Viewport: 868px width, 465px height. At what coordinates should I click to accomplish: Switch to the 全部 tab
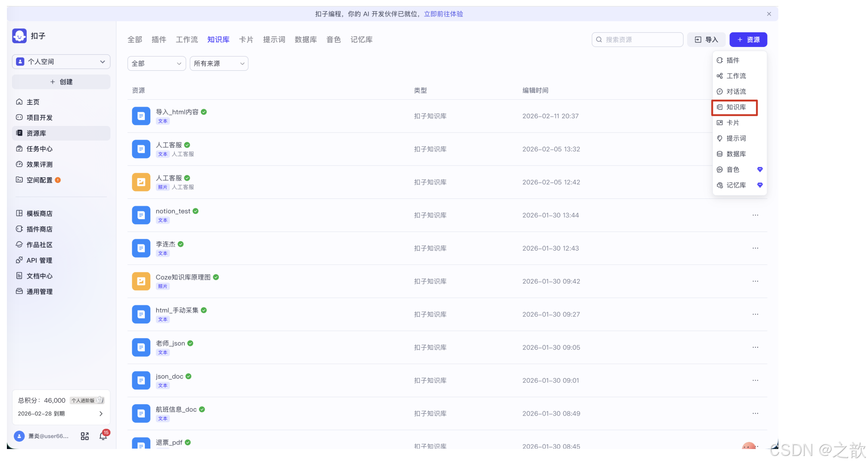coord(135,40)
